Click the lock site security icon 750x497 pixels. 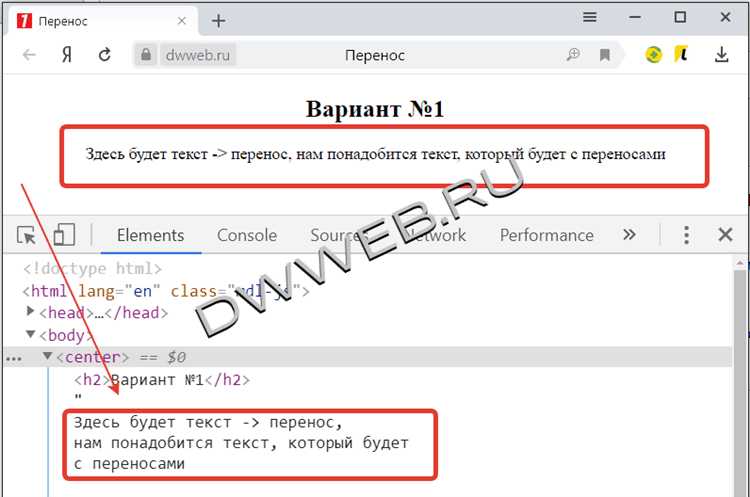[146, 55]
